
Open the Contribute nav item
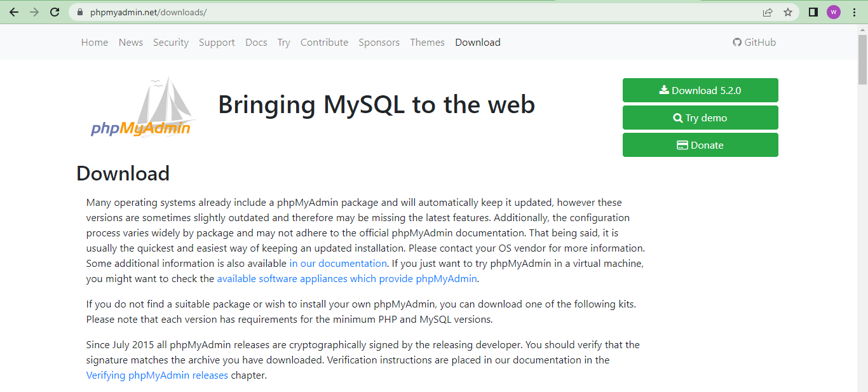click(324, 43)
